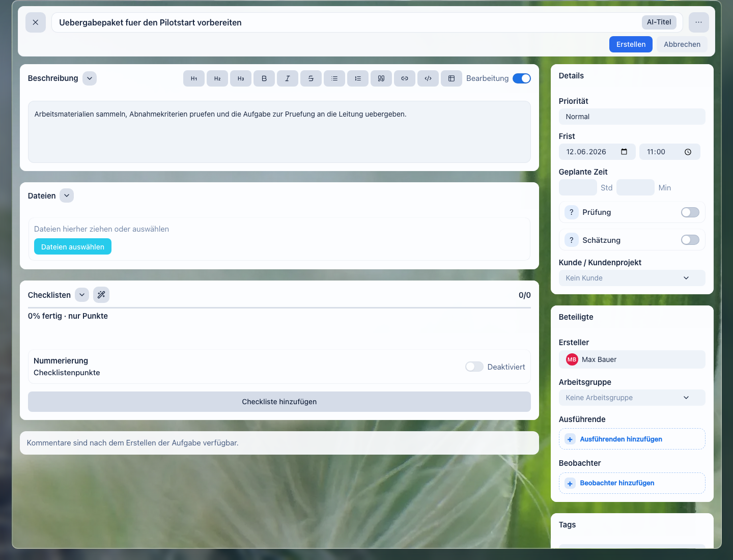733x560 pixels.
Task: Open the Arbeitsgruppe selection dropdown
Action: [x=632, y=398]
